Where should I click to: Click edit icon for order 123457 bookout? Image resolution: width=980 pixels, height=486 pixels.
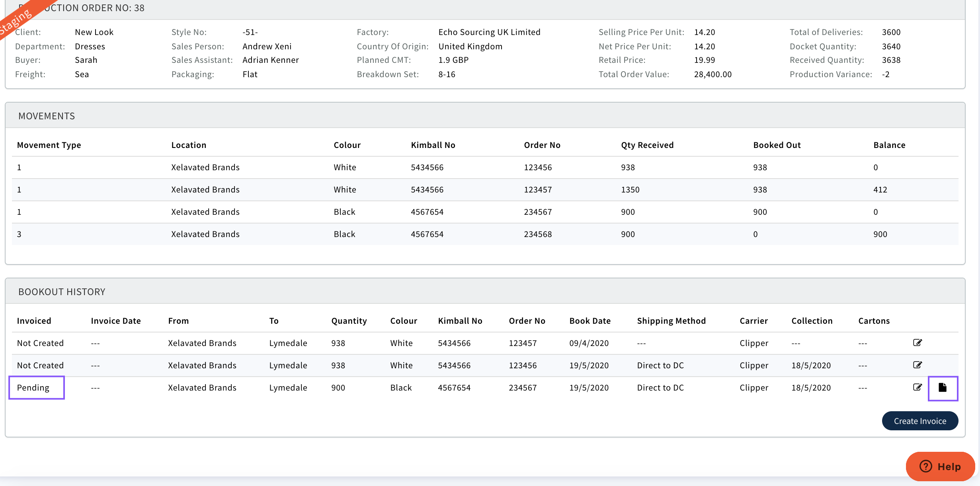point(917,343)
